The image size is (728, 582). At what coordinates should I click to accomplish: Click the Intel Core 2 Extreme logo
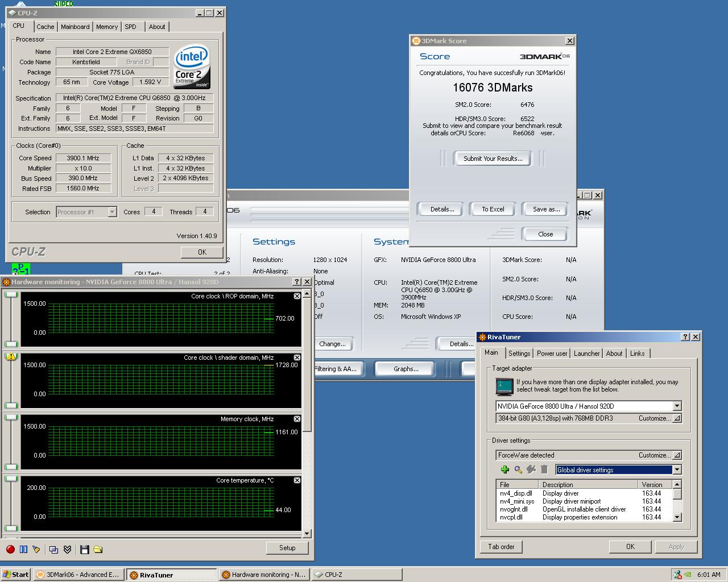(x=192, y=67)
